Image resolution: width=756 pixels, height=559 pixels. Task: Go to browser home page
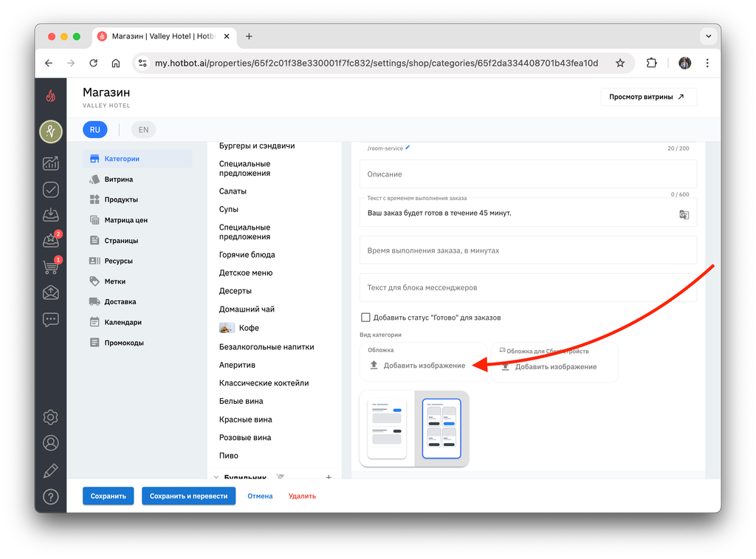[116, 64]
